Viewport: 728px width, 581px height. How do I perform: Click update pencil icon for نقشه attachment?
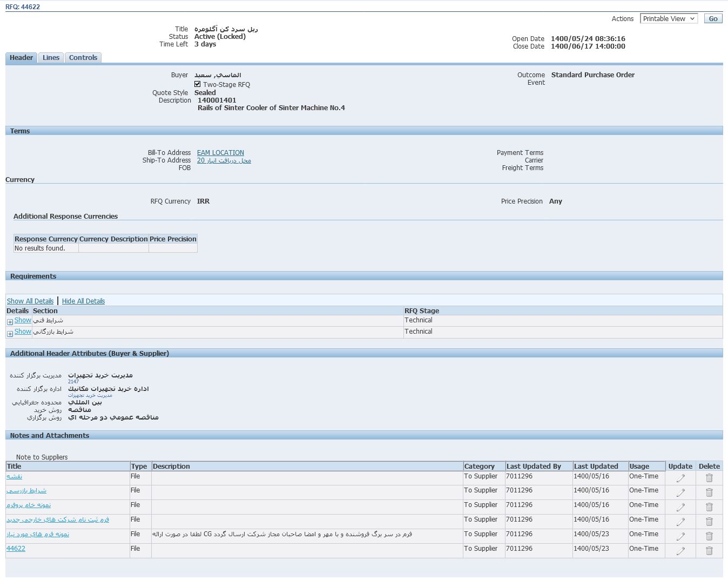click(x=680, y=478)
